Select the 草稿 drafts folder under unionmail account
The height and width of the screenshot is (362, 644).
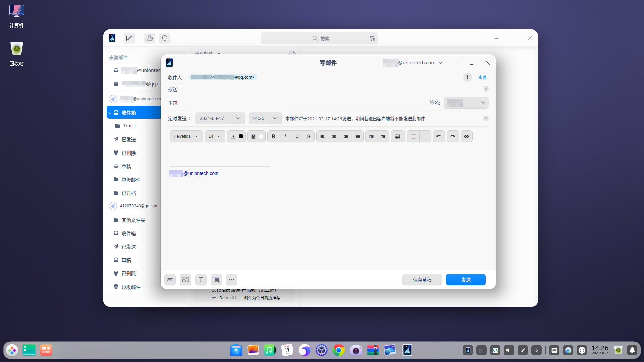pos(126,166)
